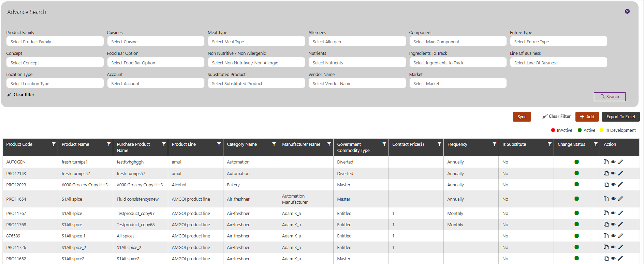
Task: Open the Select Location Type field
Action: click(55, 83)
